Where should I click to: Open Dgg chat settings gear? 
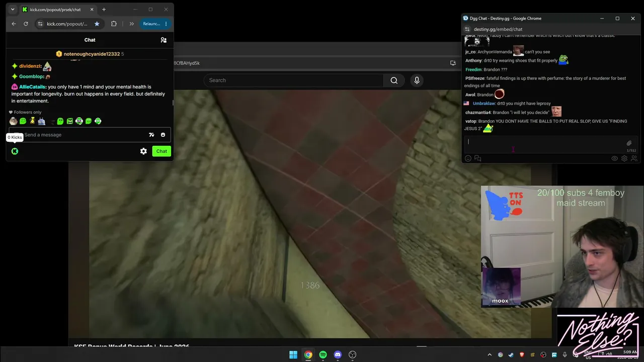coord(624,158)
